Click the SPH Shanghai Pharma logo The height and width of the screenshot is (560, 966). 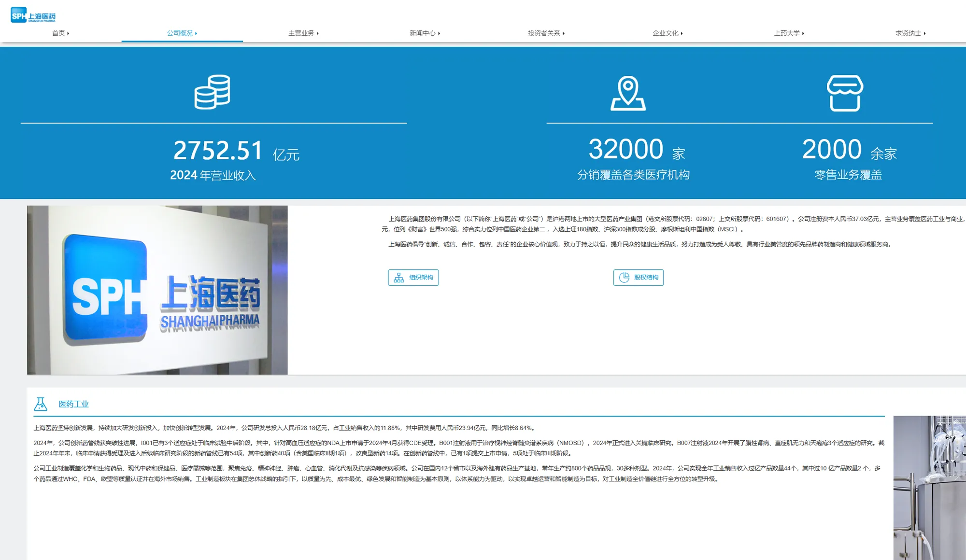33,15
